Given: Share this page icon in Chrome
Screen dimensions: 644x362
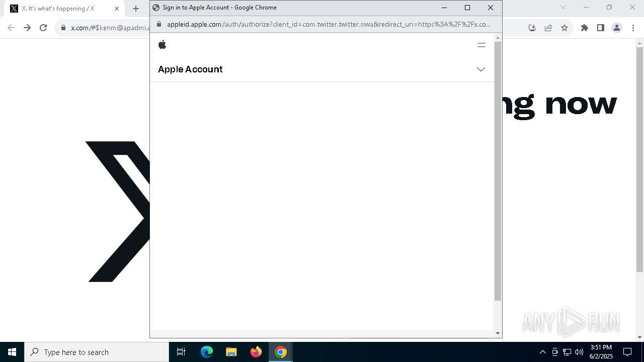Looking at the screenshot, I should 548,28.
